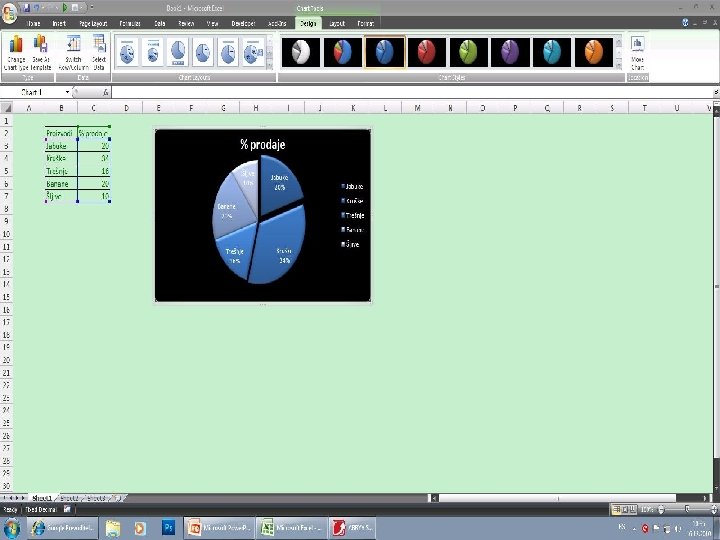
Task: Click cell containing Banane
Action: (x=62, y=184)
